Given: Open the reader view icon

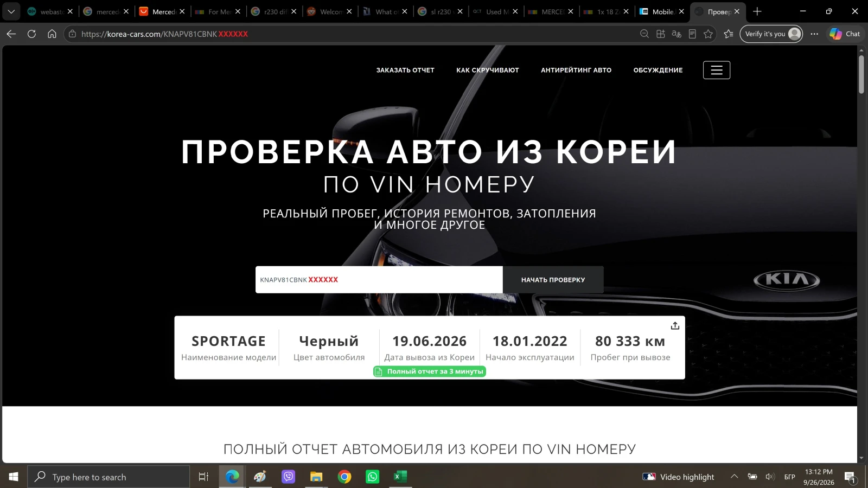Looking at the screenshot, I should (692, 34).
